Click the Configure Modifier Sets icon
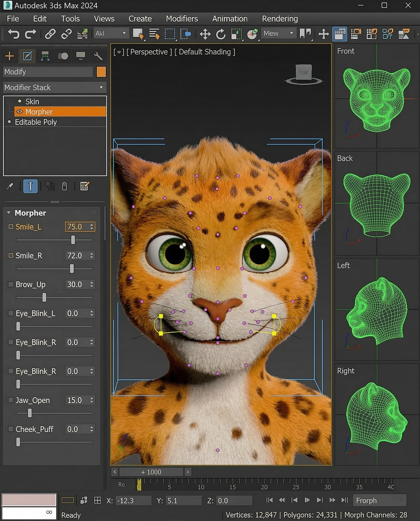The width and height of the screenshot is (420, 521). click(85, 186)
